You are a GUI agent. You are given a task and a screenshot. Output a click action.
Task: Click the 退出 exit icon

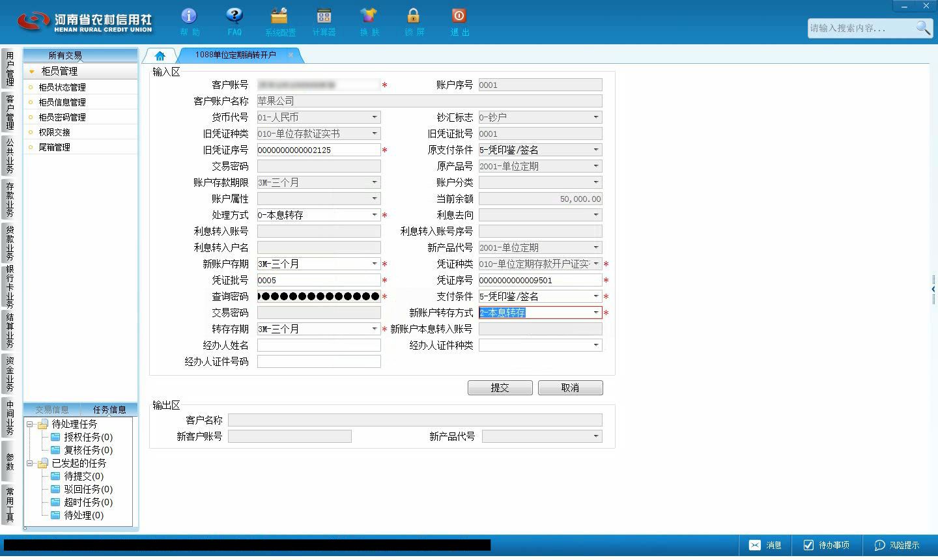click(459, 22)
